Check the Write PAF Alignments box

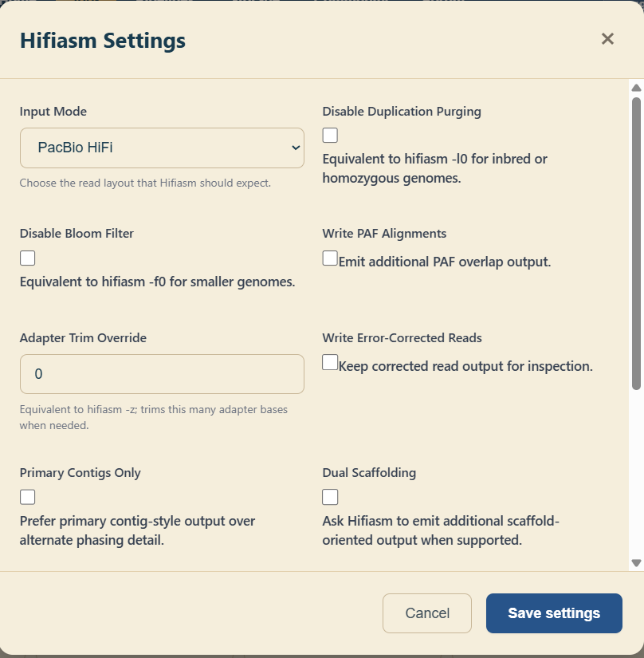(330, 258)
